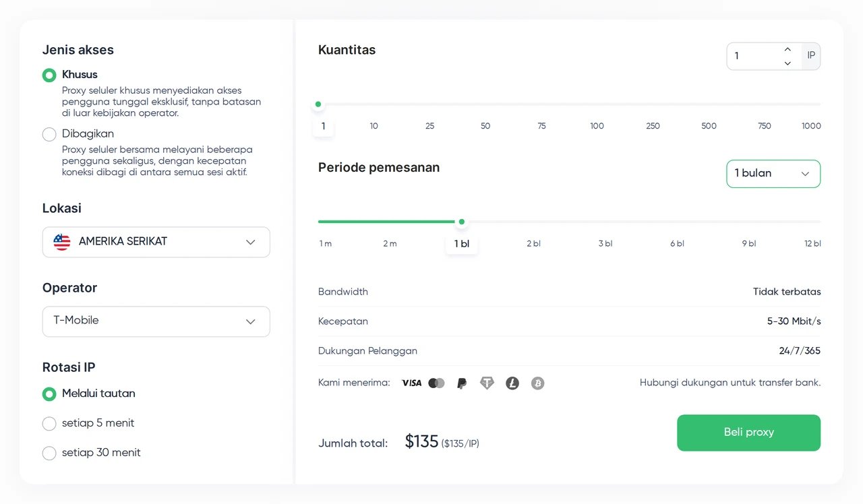
Task: Click the Bitcoin payment icon
Action: tap(537, 383)
